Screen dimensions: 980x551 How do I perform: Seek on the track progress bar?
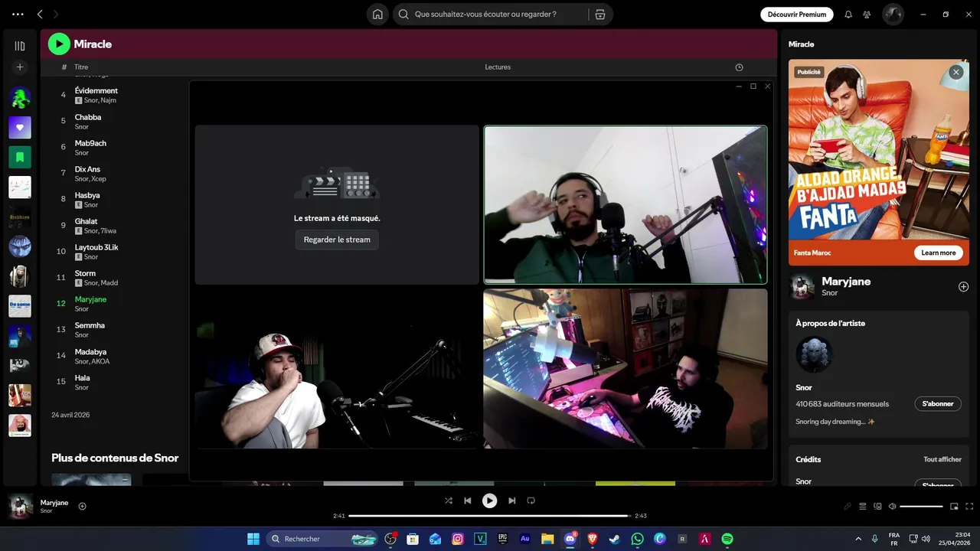coord(489,516)
